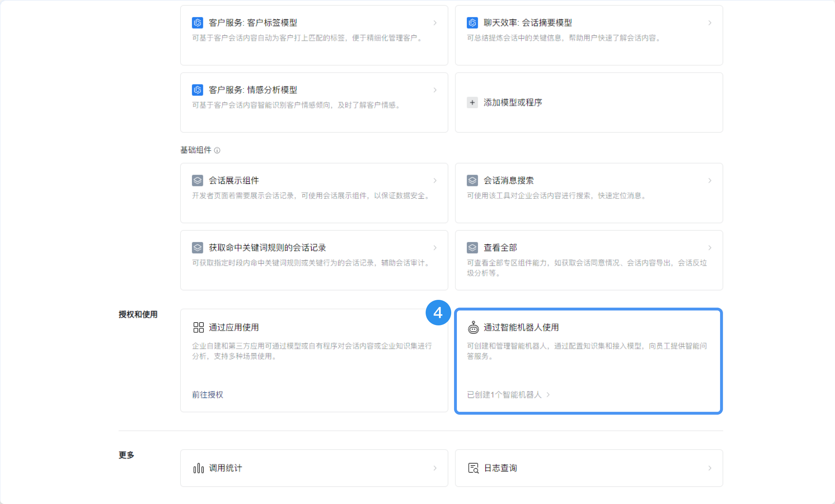Click the grid icon for 通过应用使用
Screen dimensions: 835x504
198,327
